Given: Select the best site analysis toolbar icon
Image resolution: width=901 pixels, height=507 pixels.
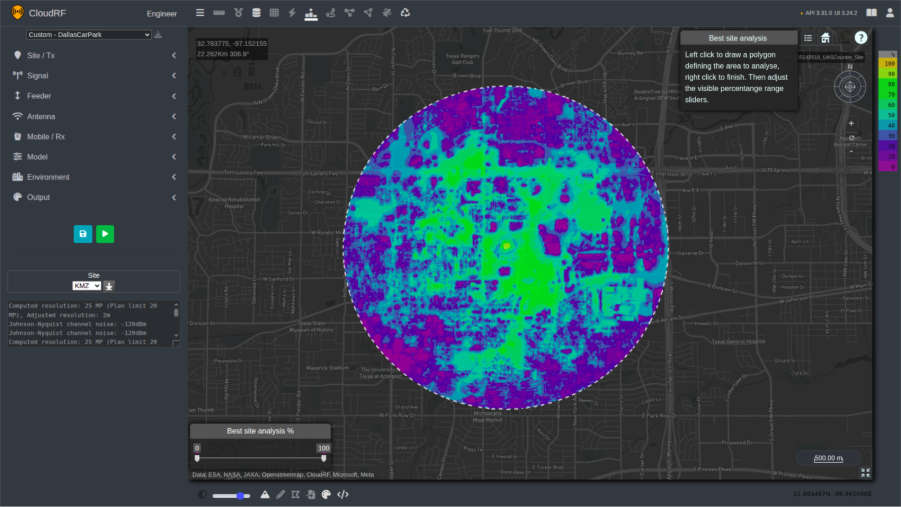Looking at the screenshot, I should click(x=310, y=13).
